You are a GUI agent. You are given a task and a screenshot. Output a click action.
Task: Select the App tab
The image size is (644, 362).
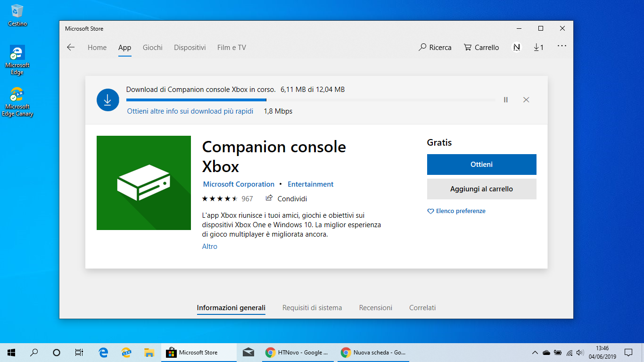(124, 48)
